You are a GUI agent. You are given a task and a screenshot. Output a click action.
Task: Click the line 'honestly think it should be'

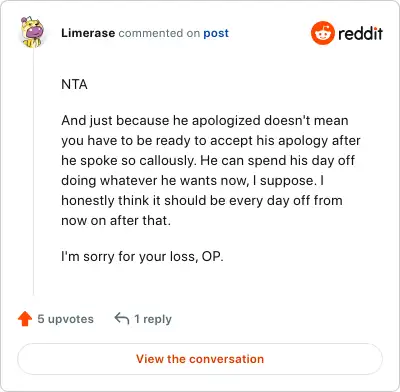tap(202, 201)
